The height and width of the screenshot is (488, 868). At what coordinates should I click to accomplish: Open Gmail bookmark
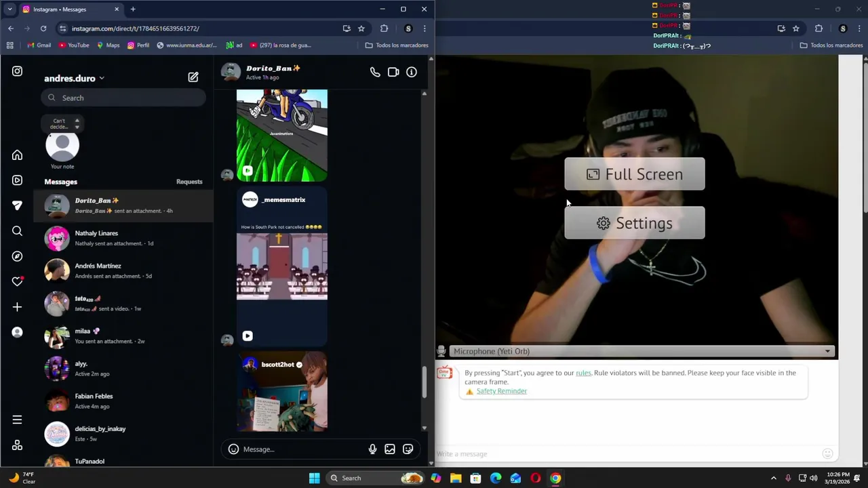tap(39, 45)
